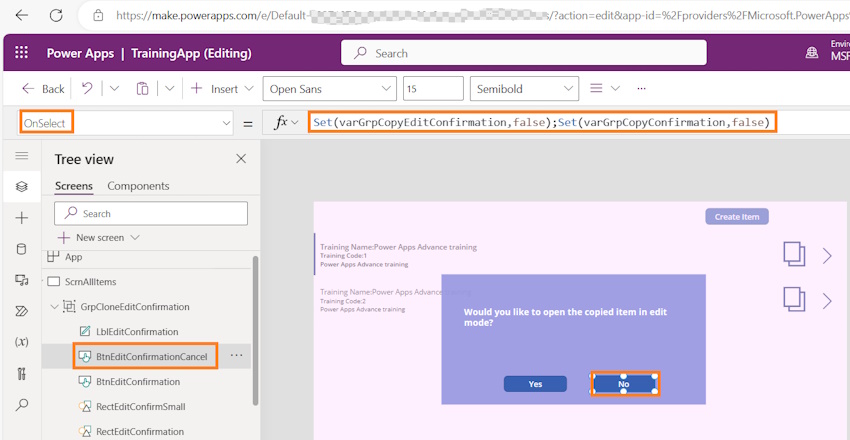Click the browser address bar URL
Image resolution: width=850 pixels, height=440 pixels.
pos(482,15)
